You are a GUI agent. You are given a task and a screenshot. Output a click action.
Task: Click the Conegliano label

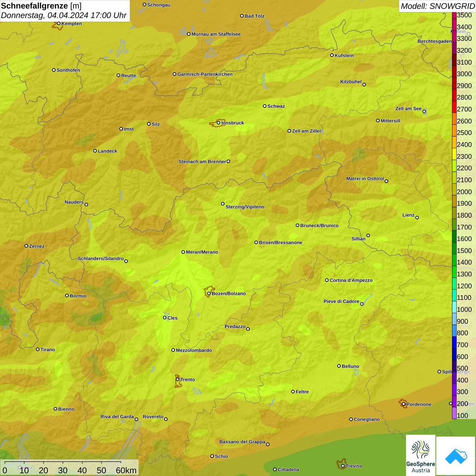[367, 419]
